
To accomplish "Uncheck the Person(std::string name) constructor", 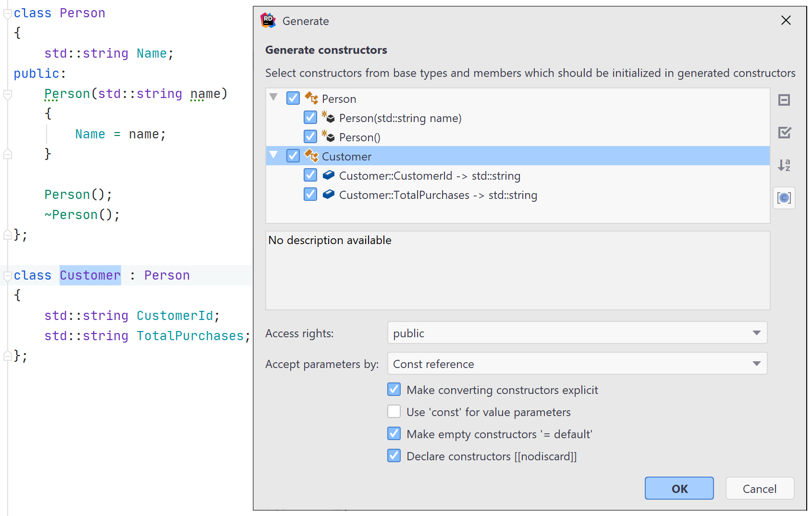I will [x=310, y=117].
